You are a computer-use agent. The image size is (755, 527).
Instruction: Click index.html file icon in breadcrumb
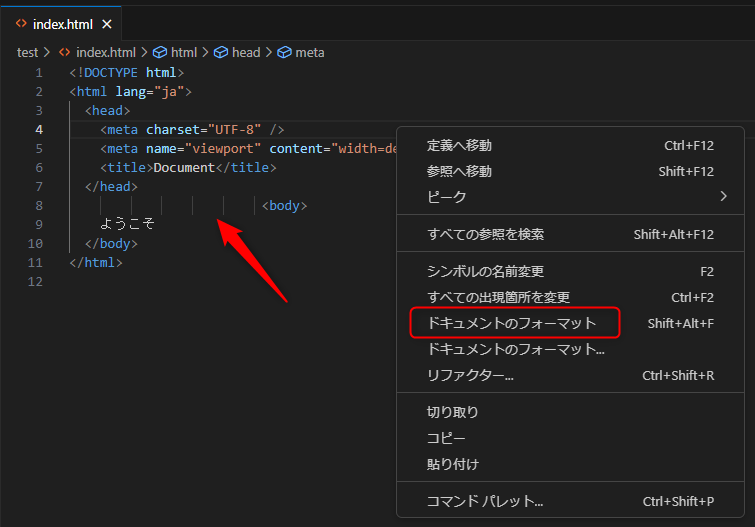click(65, 52)
